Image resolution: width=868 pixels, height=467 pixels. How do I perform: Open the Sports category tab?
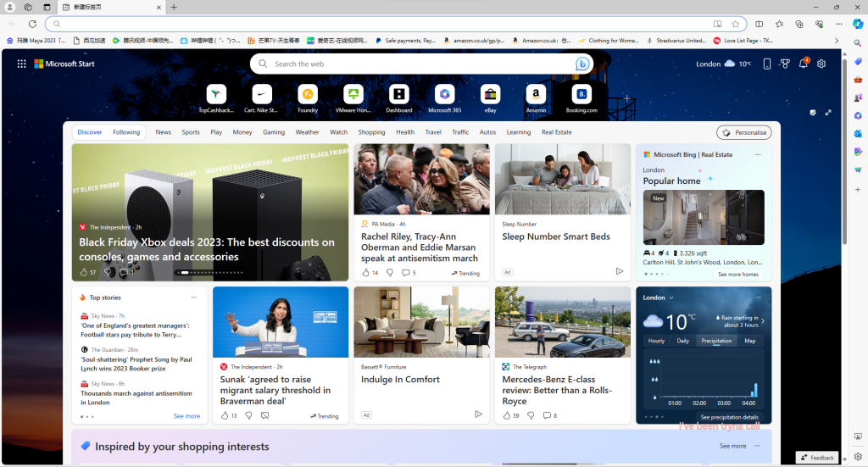pyautogui.click(x=191, y=132)
